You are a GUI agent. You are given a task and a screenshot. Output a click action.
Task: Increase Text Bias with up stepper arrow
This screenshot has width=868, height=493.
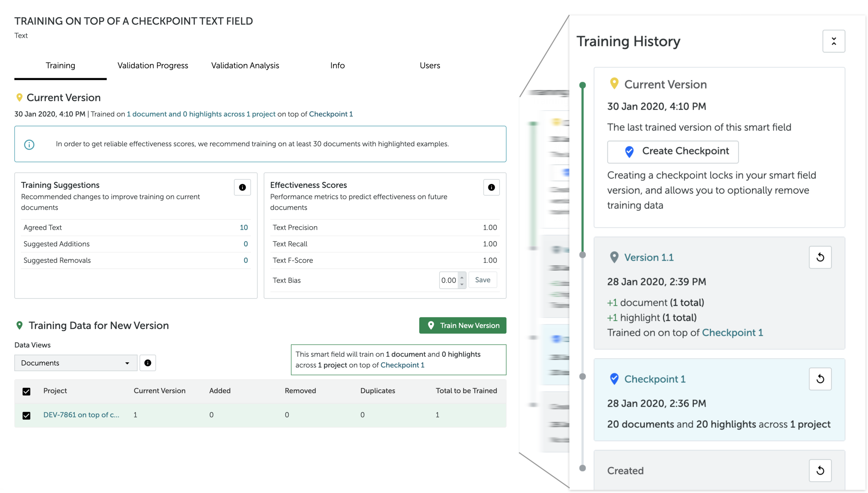point(462,277)
